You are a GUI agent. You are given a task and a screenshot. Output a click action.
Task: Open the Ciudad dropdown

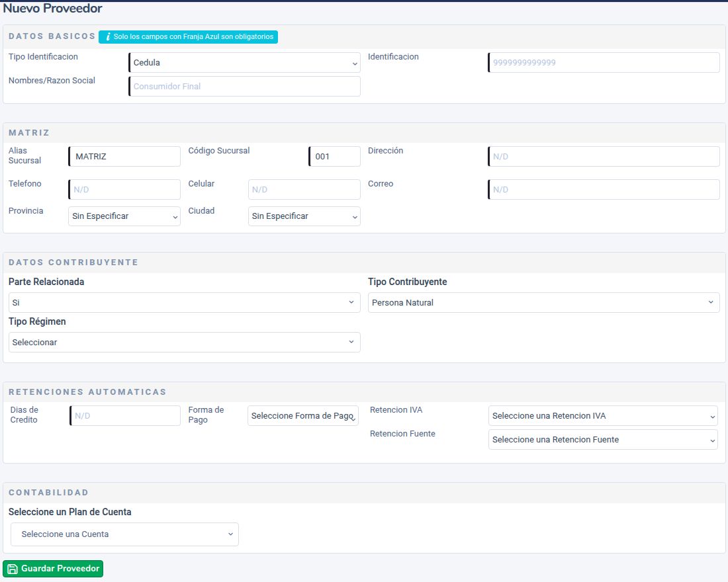[x=304, y=216]
